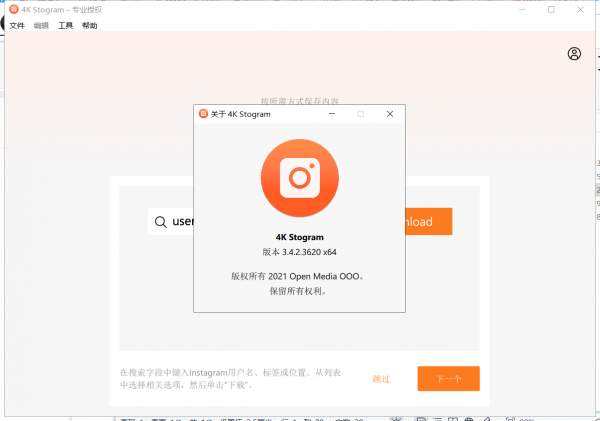Image resolution: width=600 pixels, height=421 pixels.
Task: Click the About dialog title bar icon
Action: point(204,114)
